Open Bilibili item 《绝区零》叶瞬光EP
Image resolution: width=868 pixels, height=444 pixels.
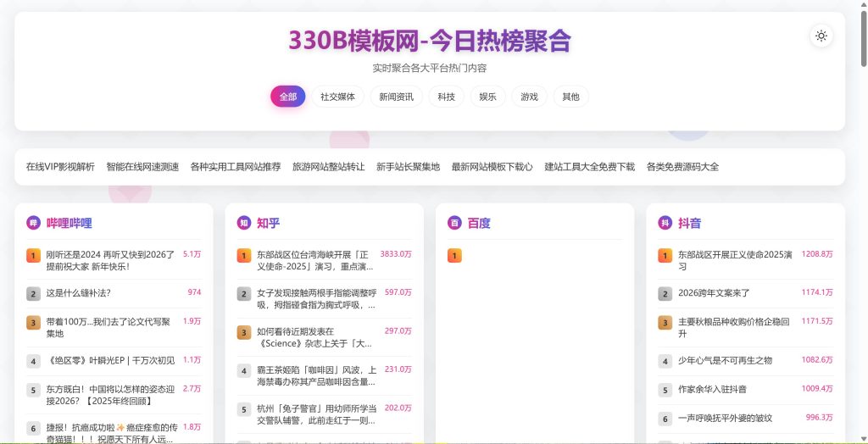[111, 360]
